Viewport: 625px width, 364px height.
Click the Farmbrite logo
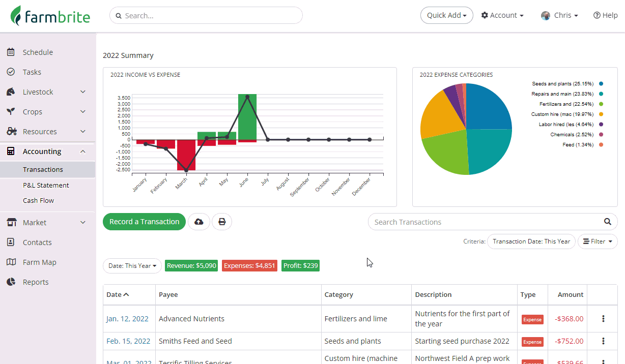(50, 16)
